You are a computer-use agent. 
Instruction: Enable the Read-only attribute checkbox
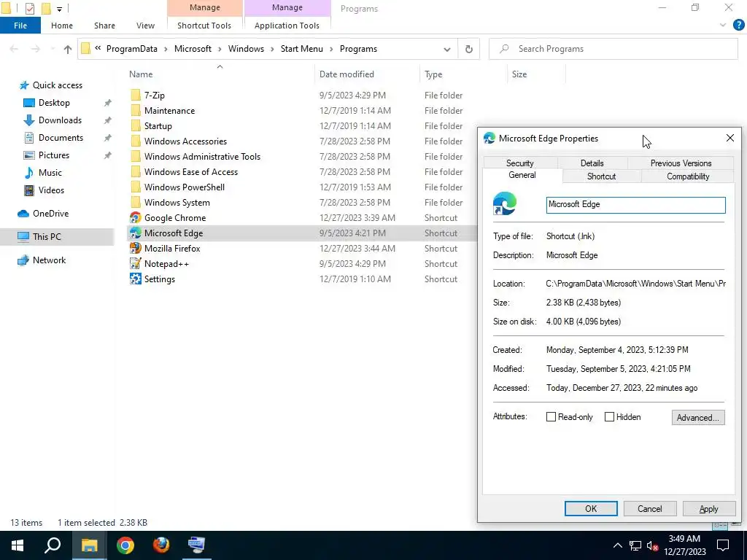[x=551, y=416]
